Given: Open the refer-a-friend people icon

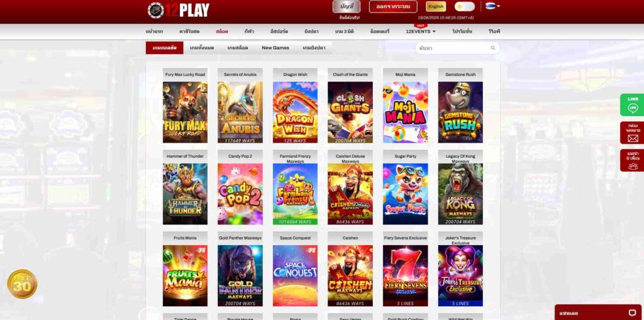Looking at the screenshot, I should point(633,160).
